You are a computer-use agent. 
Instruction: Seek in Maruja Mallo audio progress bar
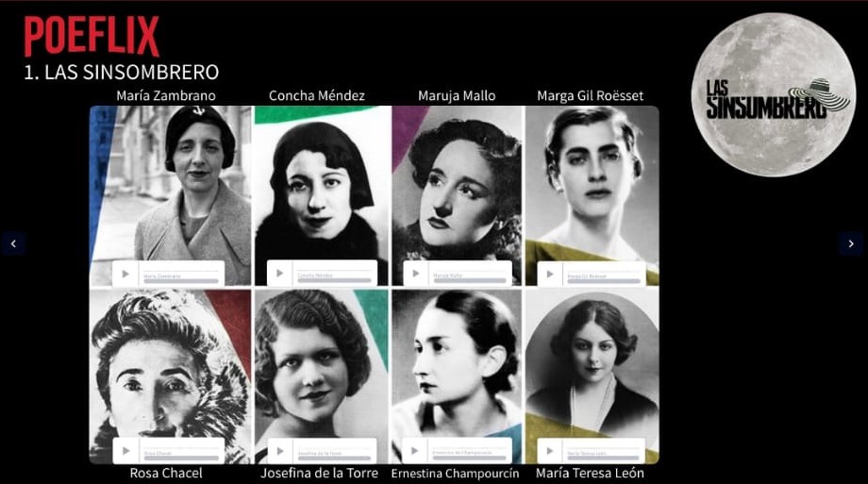[x=470, y=280]
